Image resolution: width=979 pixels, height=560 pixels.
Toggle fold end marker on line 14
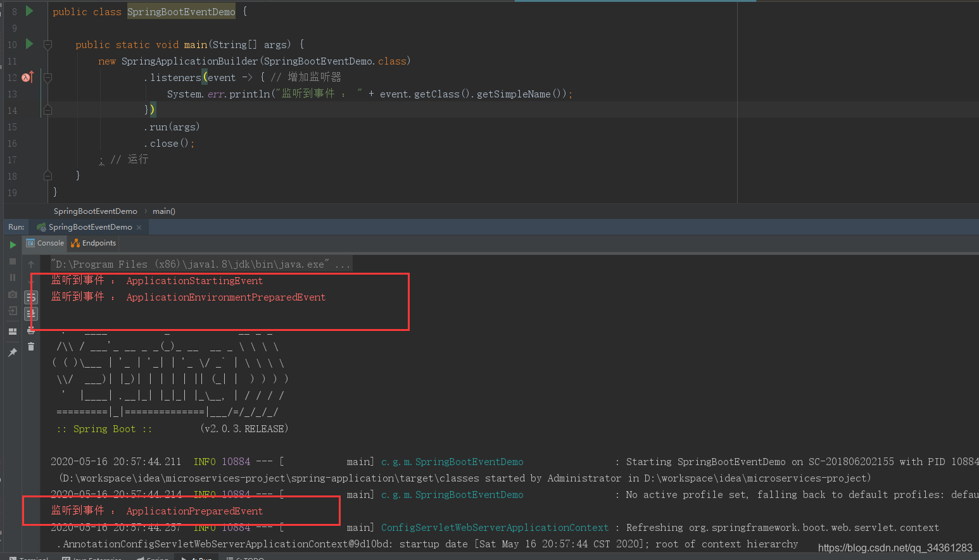coord(47,110)
